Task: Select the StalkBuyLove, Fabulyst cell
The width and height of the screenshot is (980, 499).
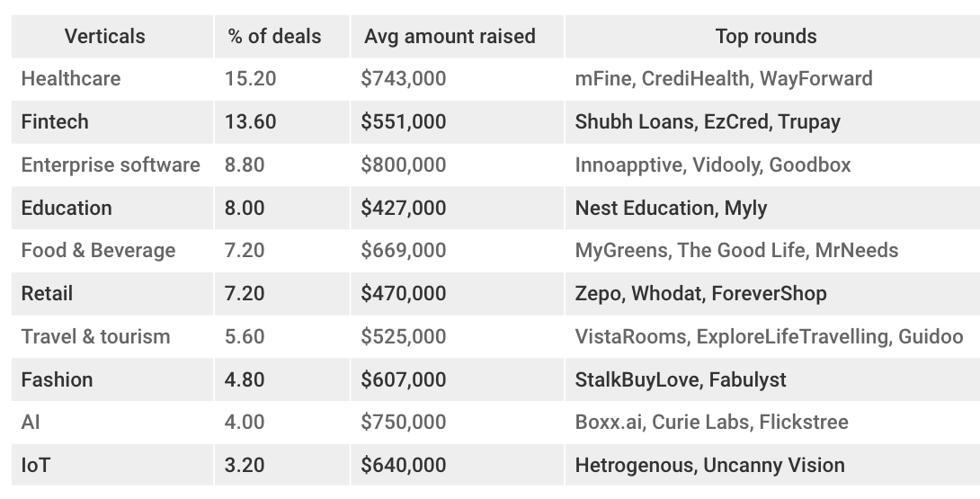Action: click(x=680, y=379)
